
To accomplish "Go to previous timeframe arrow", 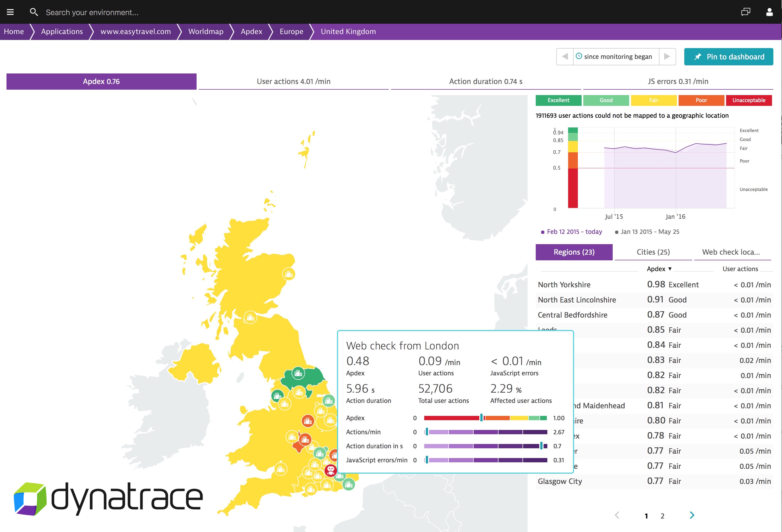I will point(565,56).
